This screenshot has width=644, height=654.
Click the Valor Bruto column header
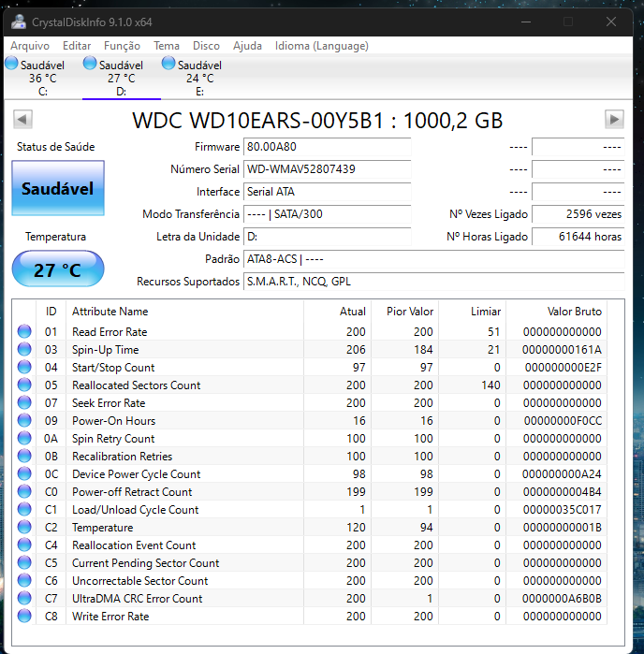[556, 312]
